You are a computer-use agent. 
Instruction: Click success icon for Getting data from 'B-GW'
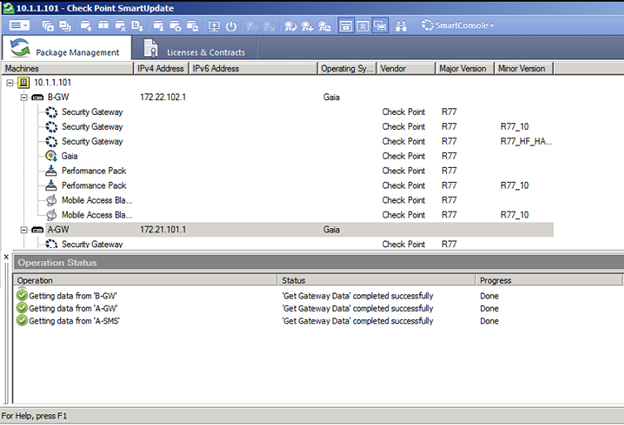pos(22,295)
